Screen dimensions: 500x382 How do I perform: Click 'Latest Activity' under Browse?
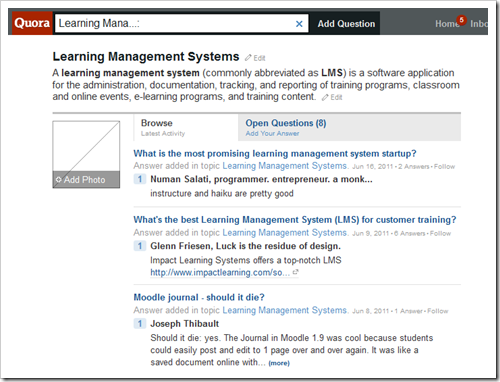[163, 134]
